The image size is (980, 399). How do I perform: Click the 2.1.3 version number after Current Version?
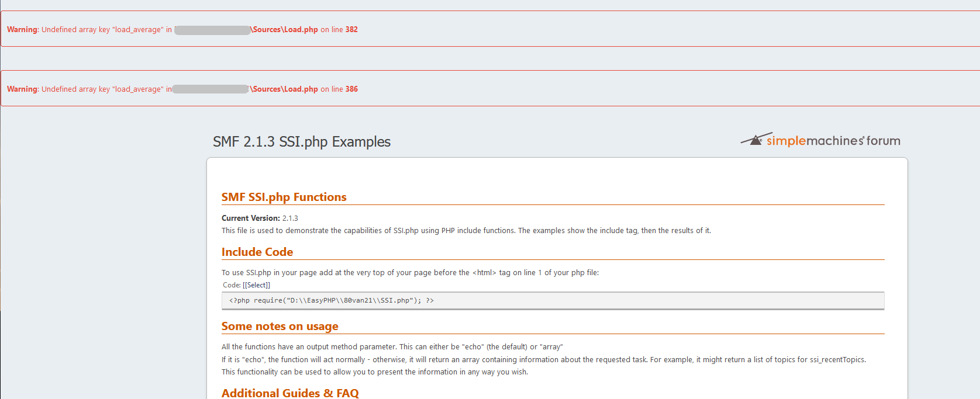pyautogui.click(x=290, y=218)
